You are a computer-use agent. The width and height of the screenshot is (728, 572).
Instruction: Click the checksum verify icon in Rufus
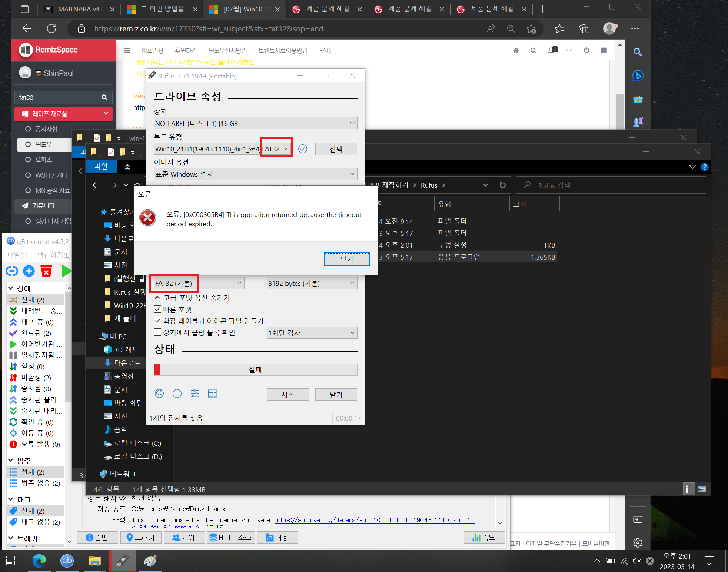(x=303, y=149)
